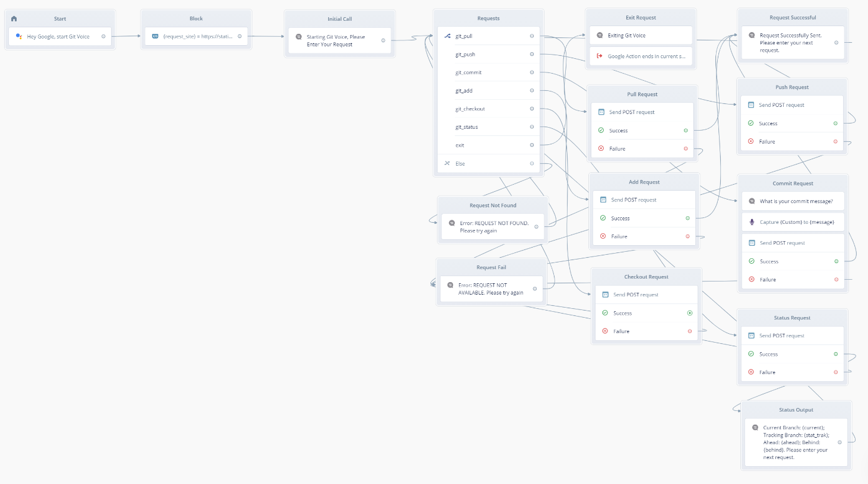The height and width of the screenshot is (484, 868).
Task: Open the {request_site} code step
Action: click(x=197, y=37)
